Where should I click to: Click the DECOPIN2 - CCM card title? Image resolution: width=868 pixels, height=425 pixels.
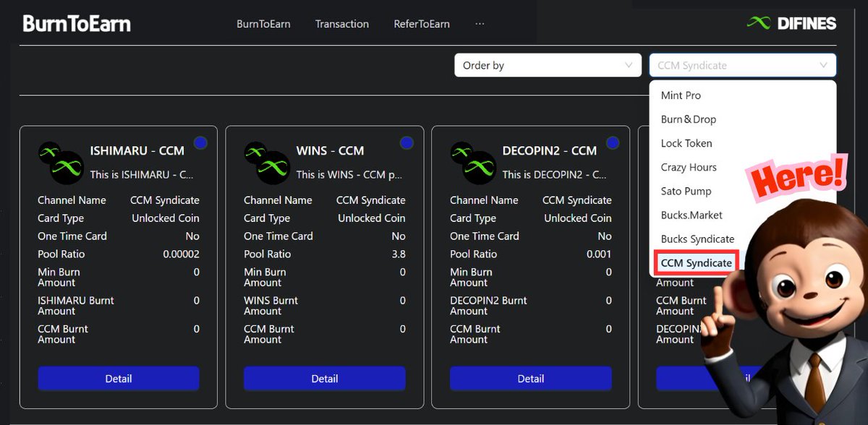click(x=550, y=151)
